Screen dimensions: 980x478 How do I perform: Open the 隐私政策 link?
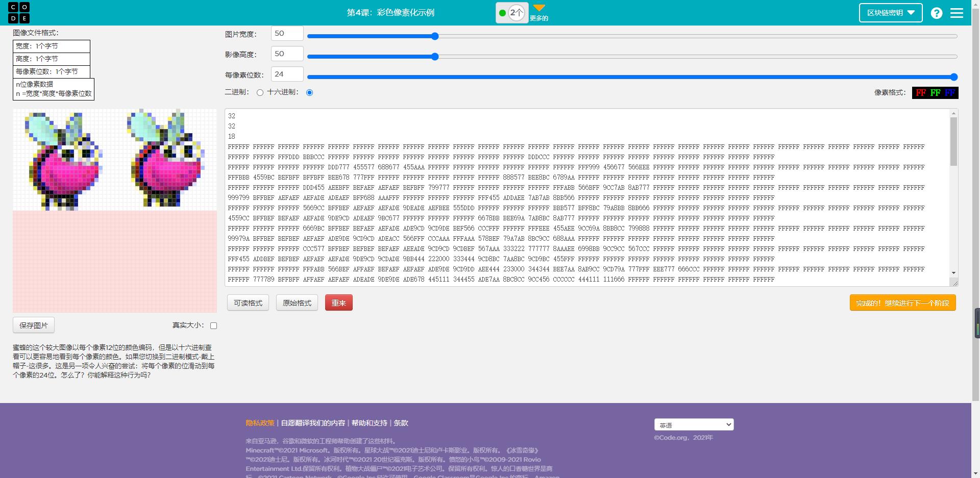coord(260,423)
